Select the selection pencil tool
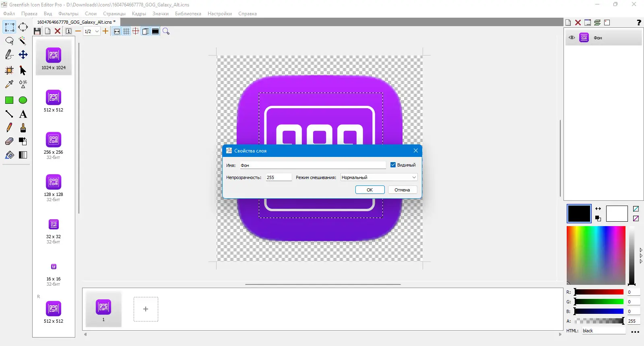 click(10, 55)
